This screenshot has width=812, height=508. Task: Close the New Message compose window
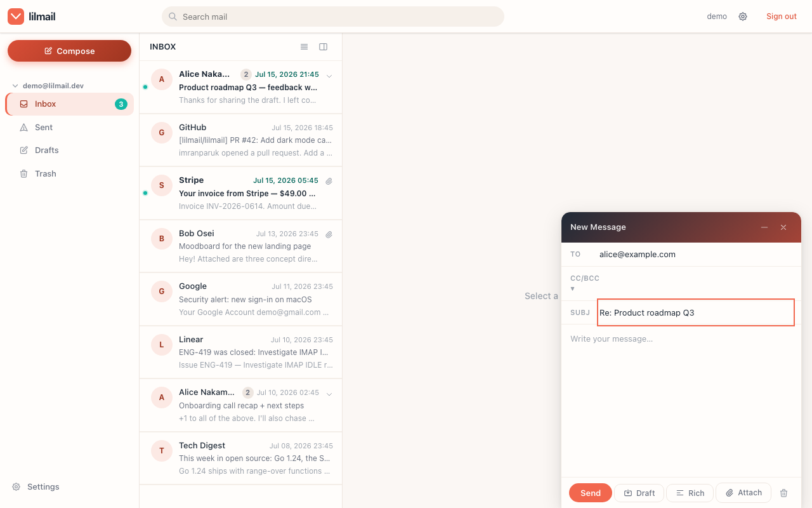[x=783, y=227]
